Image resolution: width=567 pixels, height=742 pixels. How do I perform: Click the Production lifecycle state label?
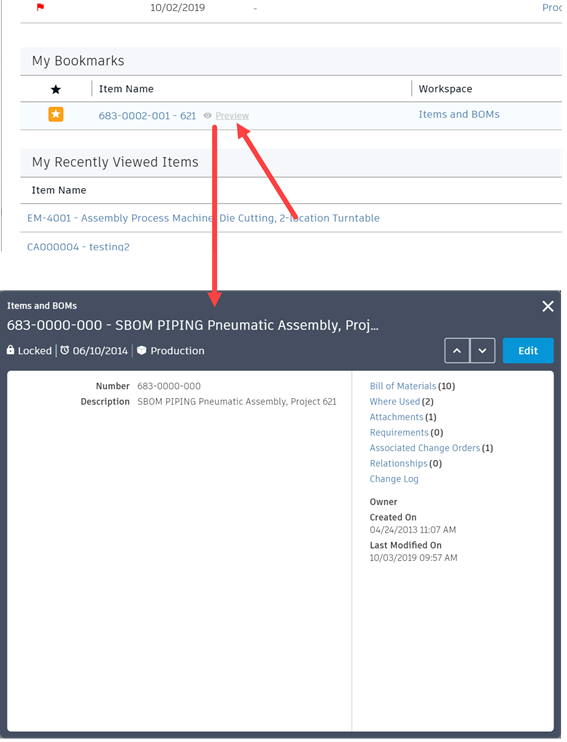tap(177, 351)
